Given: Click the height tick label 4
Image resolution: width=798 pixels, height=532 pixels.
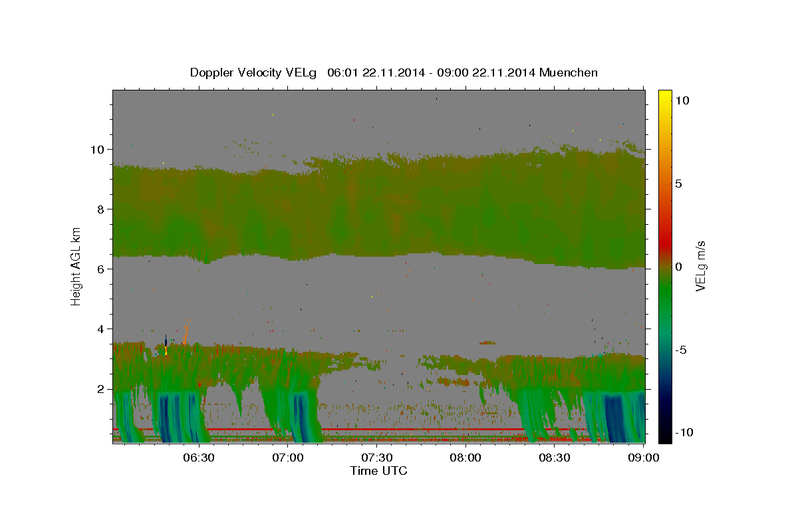Looking at the screenshot, I should (x=102, y=329).
